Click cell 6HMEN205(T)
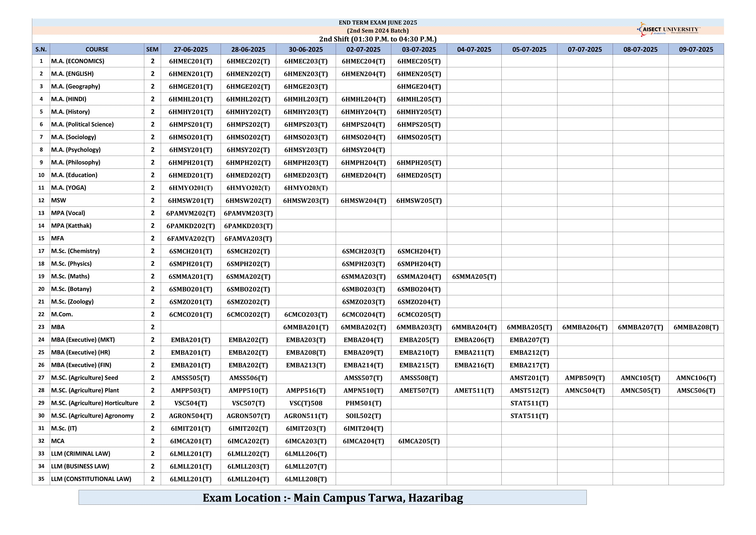This screenshot has height=535, width=756. coord(419,74)
